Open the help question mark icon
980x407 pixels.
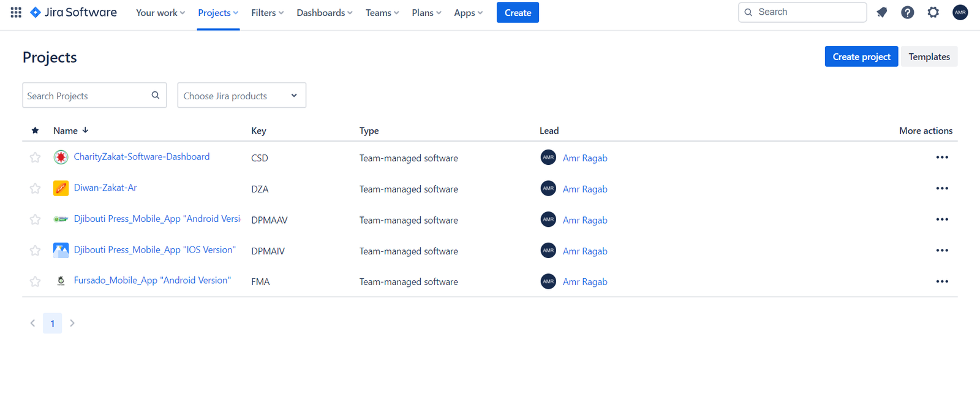[907, 12]
